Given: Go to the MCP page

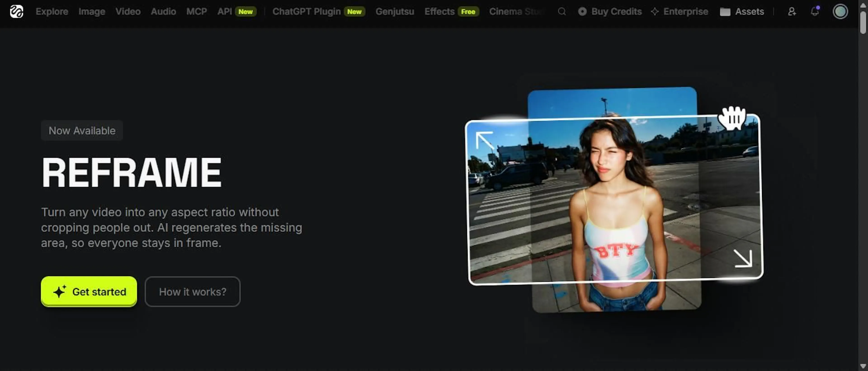Looking at the screenshot, I should click(x=196, y=12).
